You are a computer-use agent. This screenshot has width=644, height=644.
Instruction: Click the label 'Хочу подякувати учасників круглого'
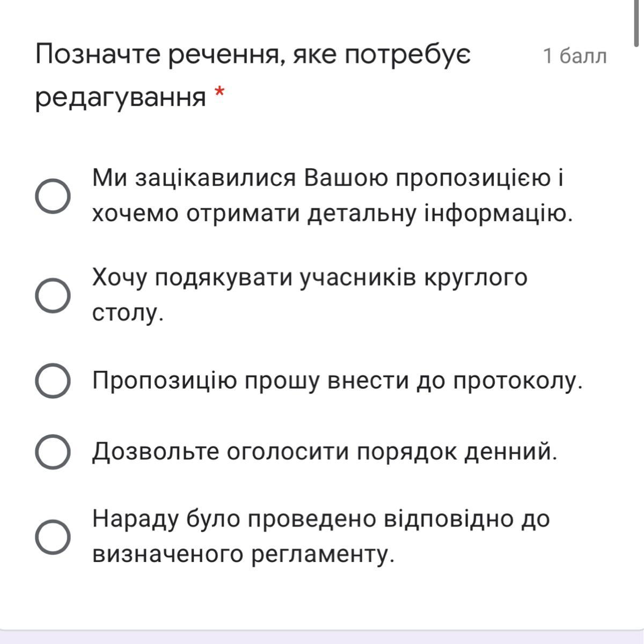(310, 278)
